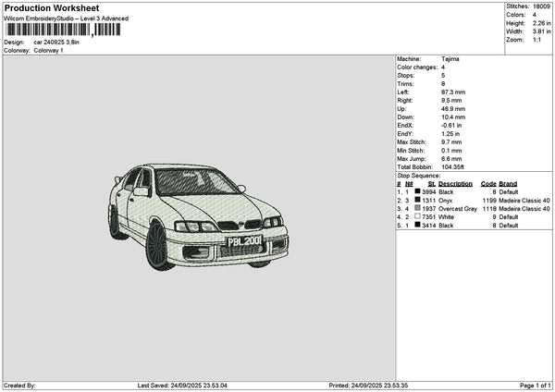Image resolution: width=555 pixels, height=392 pixels.
Task: Click the stitch count 3414 in row 5
Action: coord(428,226)
